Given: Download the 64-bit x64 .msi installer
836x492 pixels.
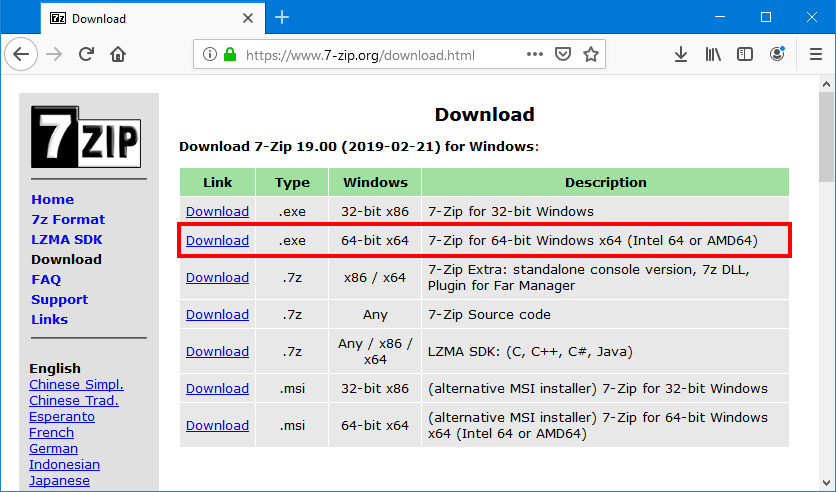Looking at the screenshot, I should coord(217,425).
